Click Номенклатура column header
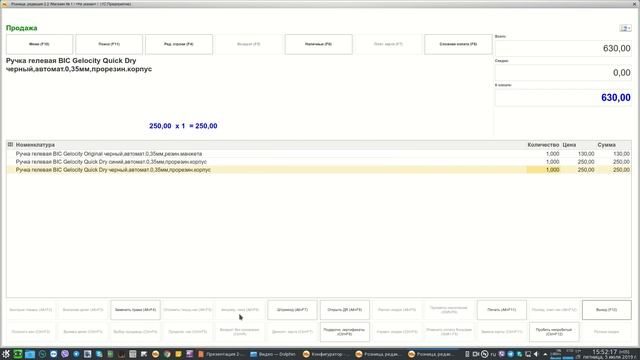This screenshot has height=360, width=640. pyautogui.click(x=35, y=145)
